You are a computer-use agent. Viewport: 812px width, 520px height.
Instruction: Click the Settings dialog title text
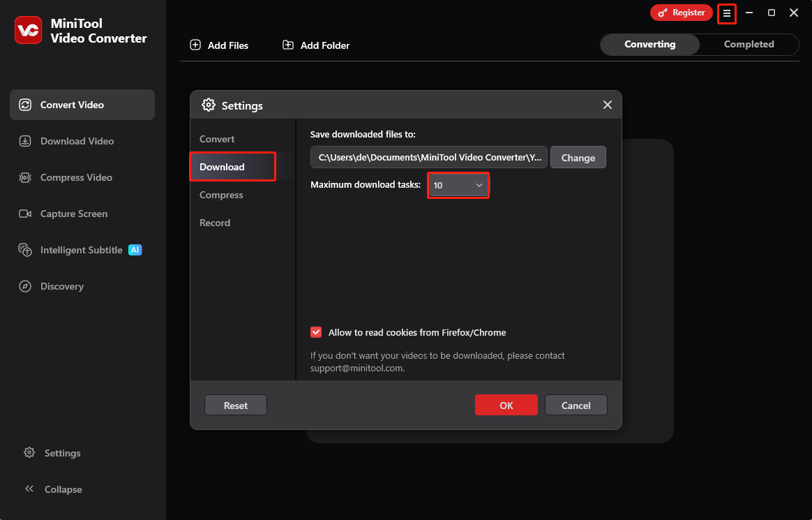coord(242,105)
